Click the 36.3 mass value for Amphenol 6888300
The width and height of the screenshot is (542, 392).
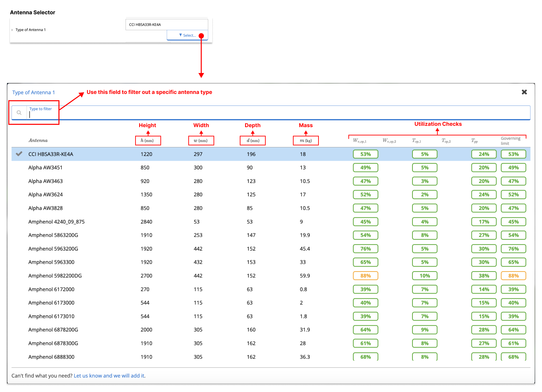305,357
